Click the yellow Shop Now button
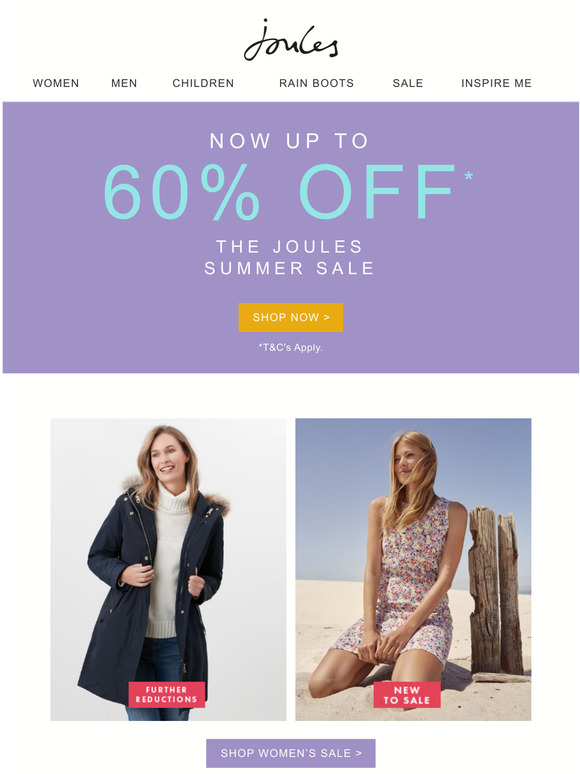Viewport: 580px width, 774px height. click(x=291, y=317)
